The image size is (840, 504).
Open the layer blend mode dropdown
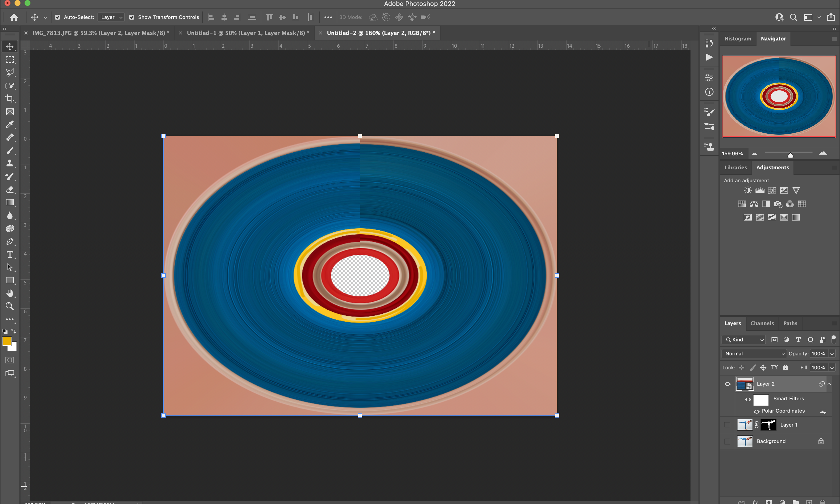[x=753, y=354]
